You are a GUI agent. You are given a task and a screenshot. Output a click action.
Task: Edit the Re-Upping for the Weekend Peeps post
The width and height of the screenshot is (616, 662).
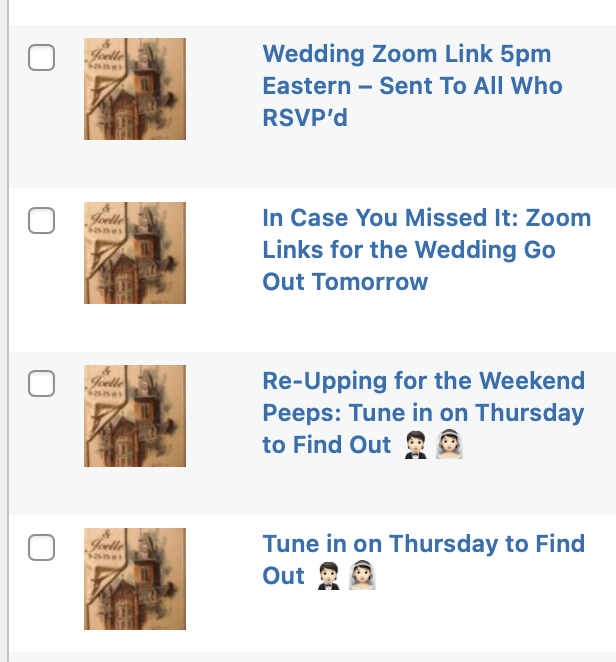click(423, 381)
